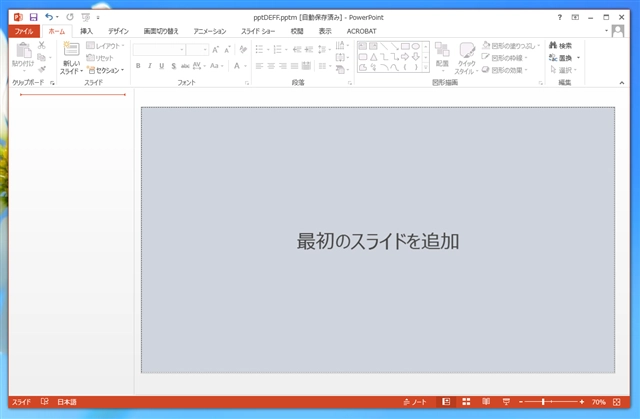The height and width of the screenshot is (419, 640).
Task: Switch to Slide Sorter view icon
Action: [x=466, y=402]
